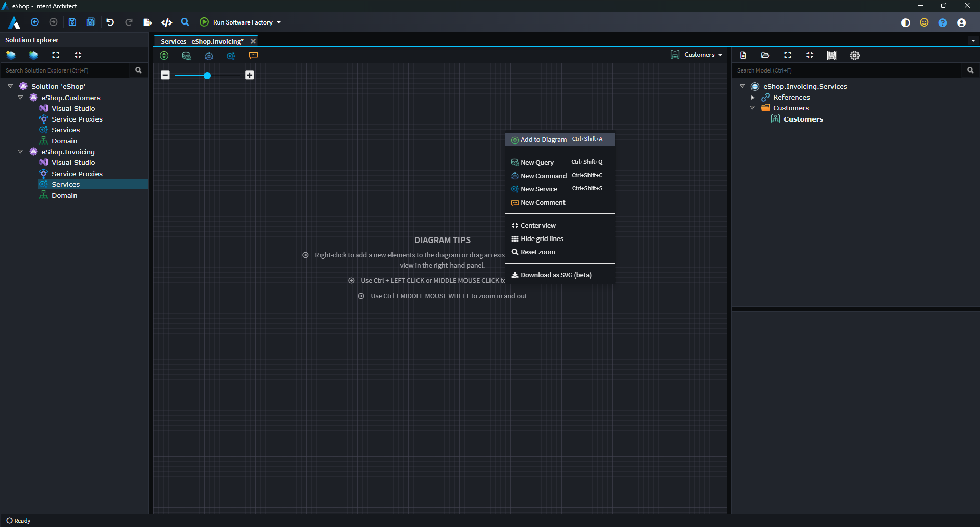
Task: Choose New Comment in context menu
Action: [560, 202]
